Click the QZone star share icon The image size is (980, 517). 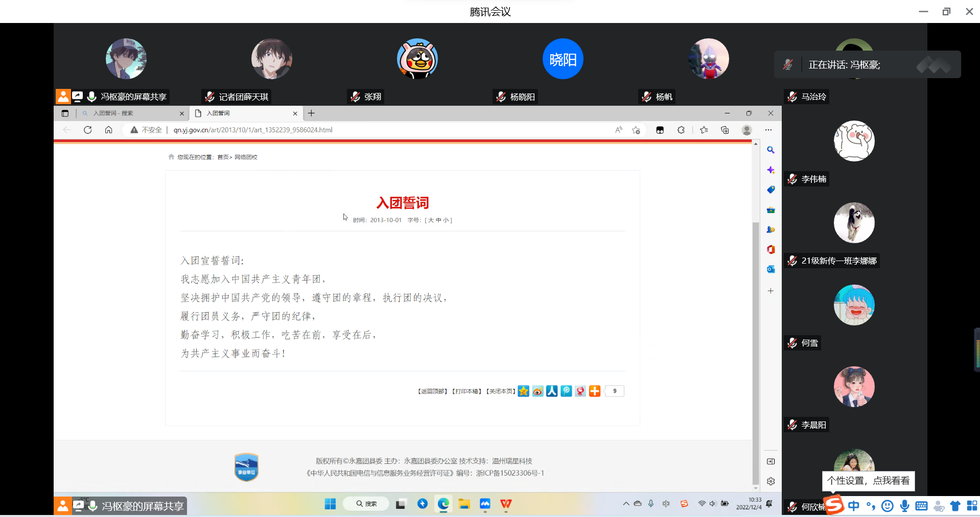[x=523, y=391]
